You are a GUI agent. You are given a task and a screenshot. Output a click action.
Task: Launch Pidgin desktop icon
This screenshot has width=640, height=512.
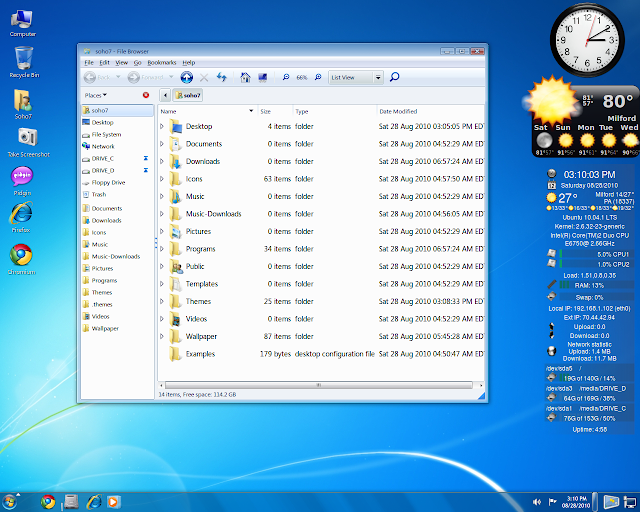pyautogui.click(x=22, y=181)
